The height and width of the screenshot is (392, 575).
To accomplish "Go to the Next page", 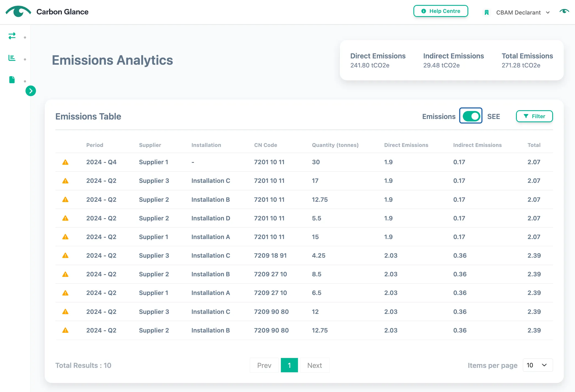I will click(314, 365).
